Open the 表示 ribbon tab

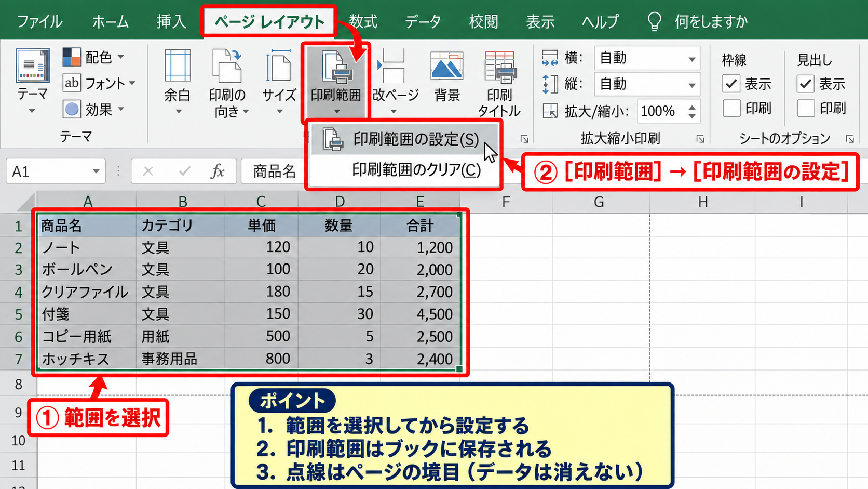pyautogui.click(x=540, y=22)
